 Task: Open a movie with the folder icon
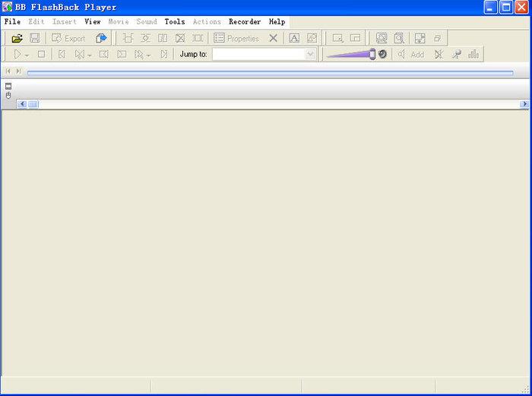[x=17, y=38]
